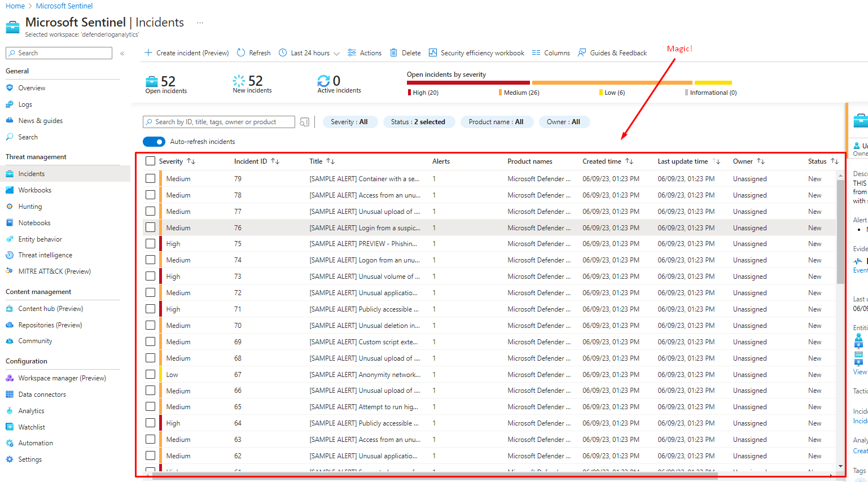Open Analytics in the Configuration menu
The width and height of the screenshot is (868, 482).
tap(31, 411)
